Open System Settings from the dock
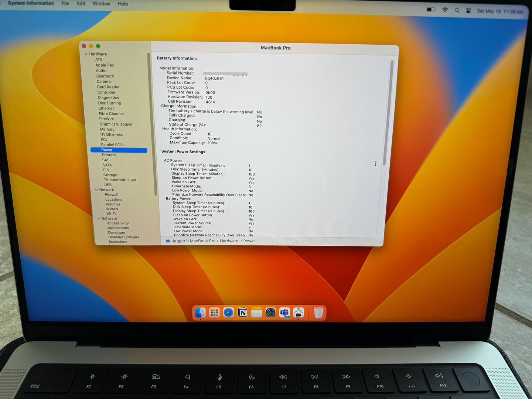This screenshot has width=532, height=399. (x=270, y=313)
